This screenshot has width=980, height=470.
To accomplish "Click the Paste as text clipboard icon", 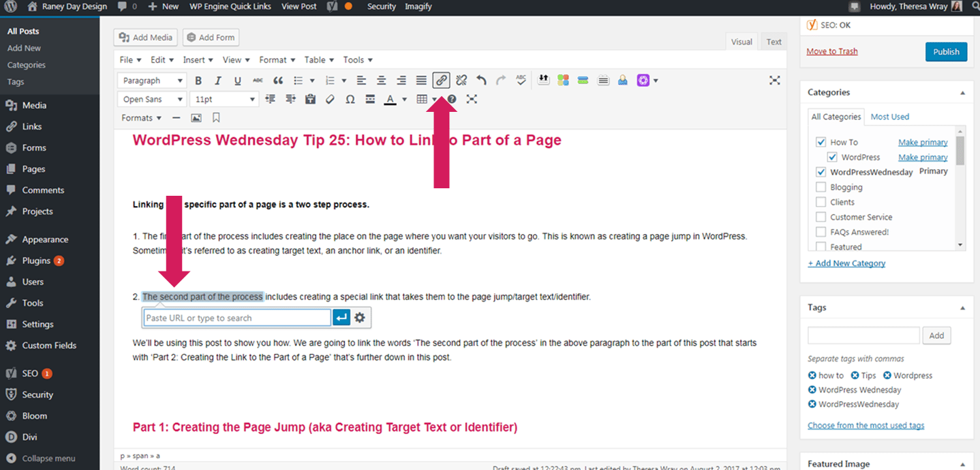I will click(x=311, y=99).
